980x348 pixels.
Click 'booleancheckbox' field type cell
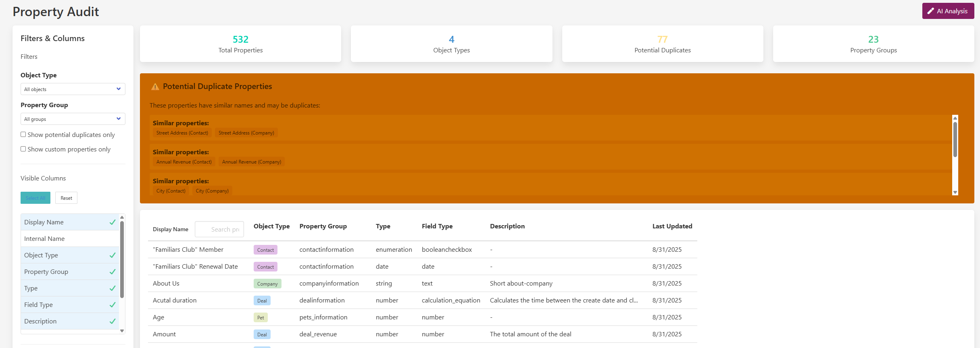click(447, 250)
